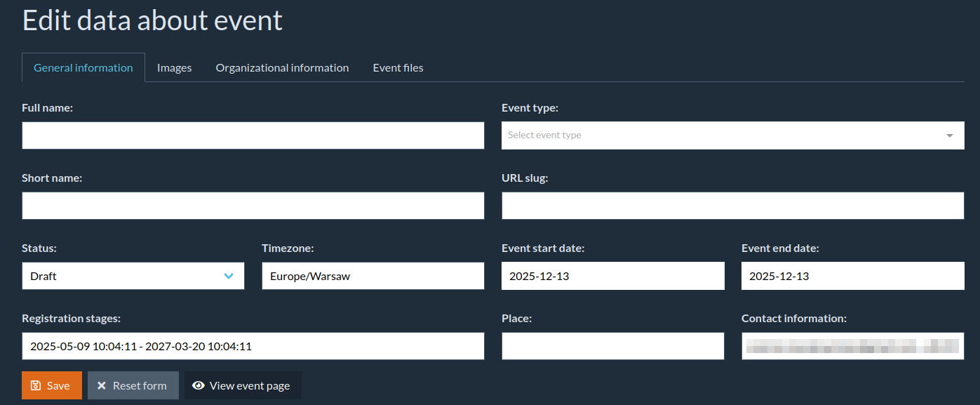This screenshot has height=405, width=980.
Task: Click the URL slug text box
Action: pyautogui.click(x=732, y=206)
